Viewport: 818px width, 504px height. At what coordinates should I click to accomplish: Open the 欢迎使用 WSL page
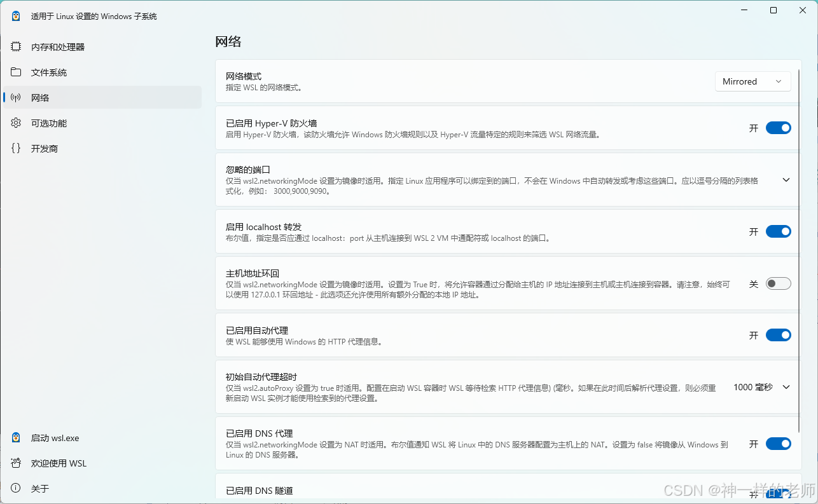click(x=102, y=463)
